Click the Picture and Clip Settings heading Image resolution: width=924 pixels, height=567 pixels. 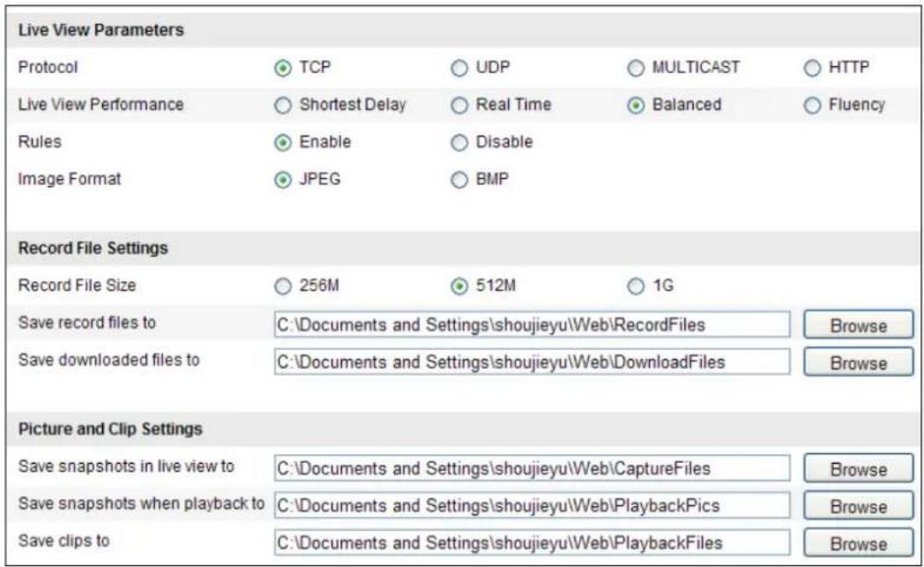coord(110,429)
